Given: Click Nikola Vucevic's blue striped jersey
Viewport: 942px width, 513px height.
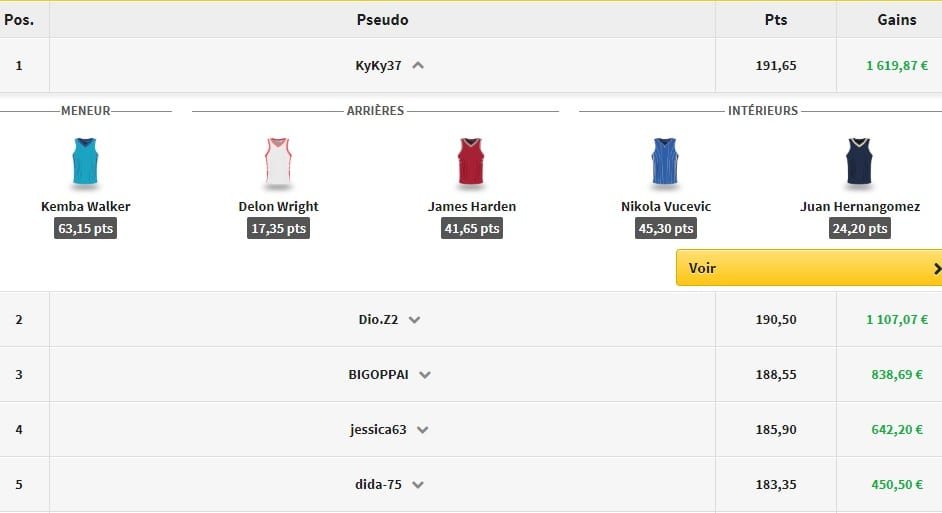Looking at the screenshot, I should 665,161.
